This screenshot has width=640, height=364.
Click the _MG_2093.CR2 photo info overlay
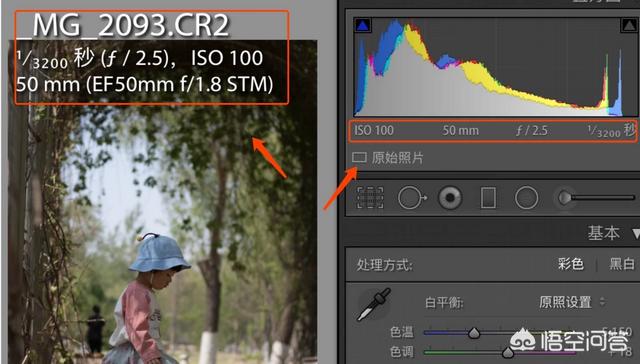[x=151, y=58]
